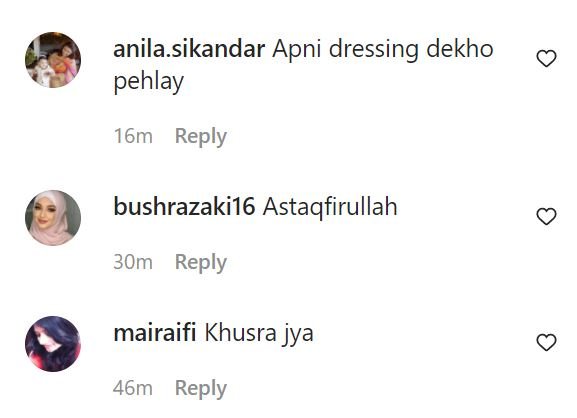Open the mairaifi username link
Screen dimensions: 577x418
[x=155, y=333]
